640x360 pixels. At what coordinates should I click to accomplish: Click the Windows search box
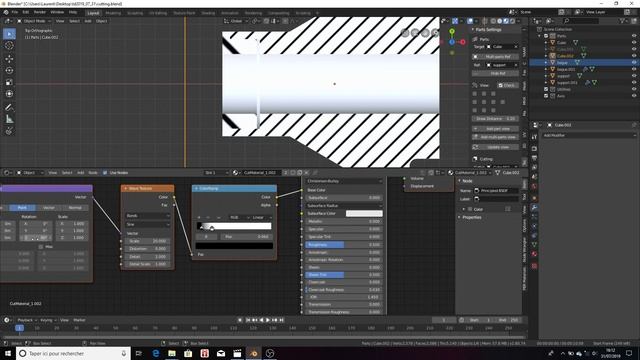pyautogui.click(x=73, y=353)
